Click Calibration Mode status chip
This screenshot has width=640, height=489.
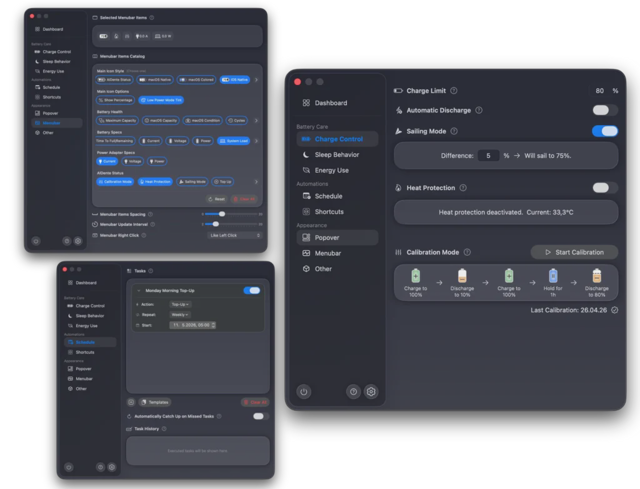coord(115,182)
